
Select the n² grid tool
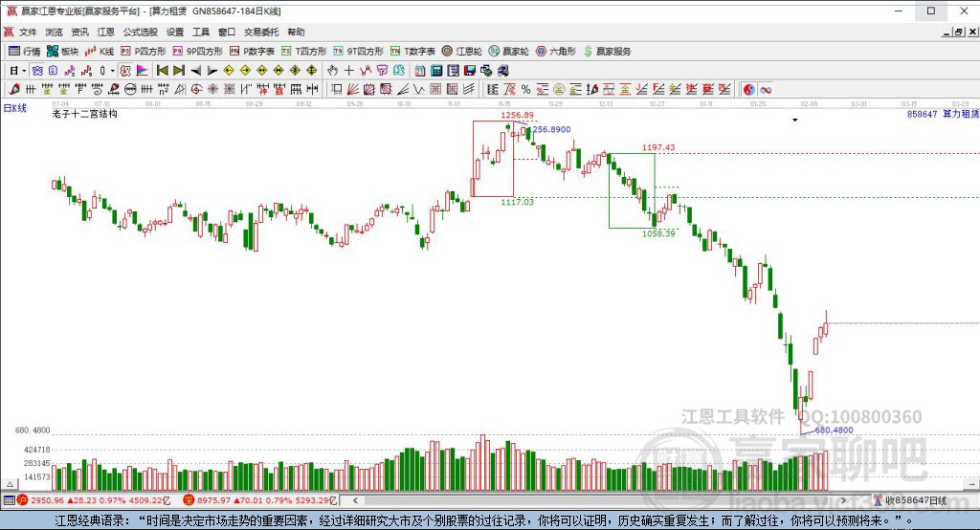pyautogui.click(x=163, y=89)
